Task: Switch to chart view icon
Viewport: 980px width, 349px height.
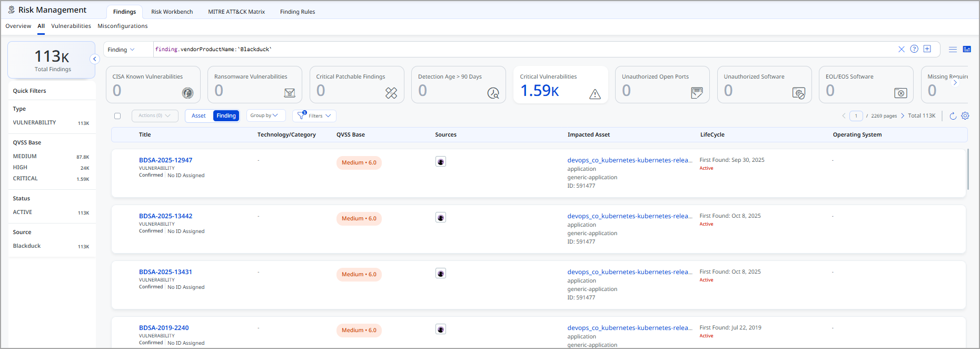Action: coord(967,49)
